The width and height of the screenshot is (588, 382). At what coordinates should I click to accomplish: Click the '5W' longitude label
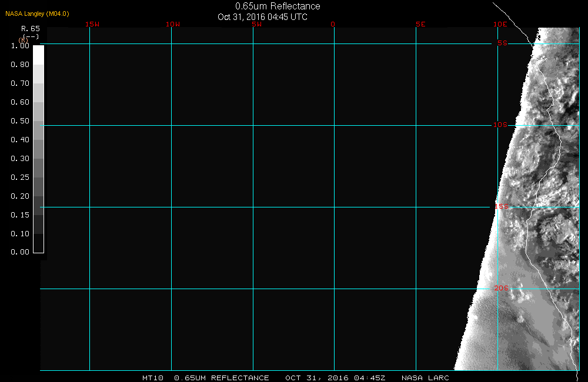tap(257, 24)
